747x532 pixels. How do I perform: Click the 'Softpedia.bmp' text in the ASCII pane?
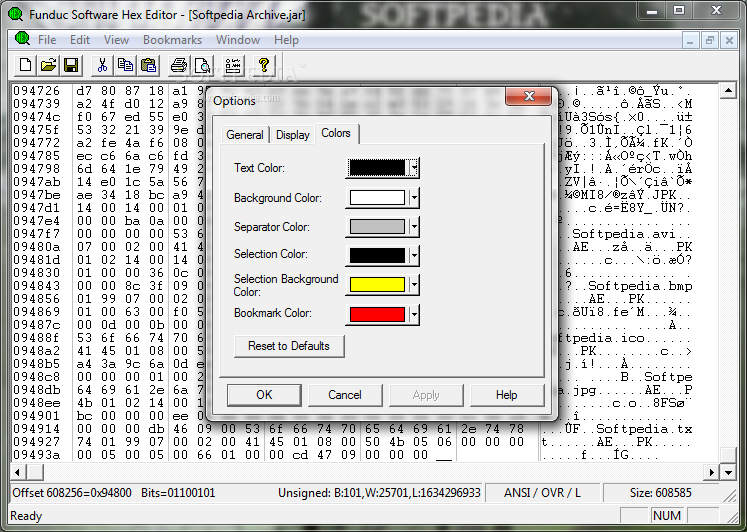(640, 286)
